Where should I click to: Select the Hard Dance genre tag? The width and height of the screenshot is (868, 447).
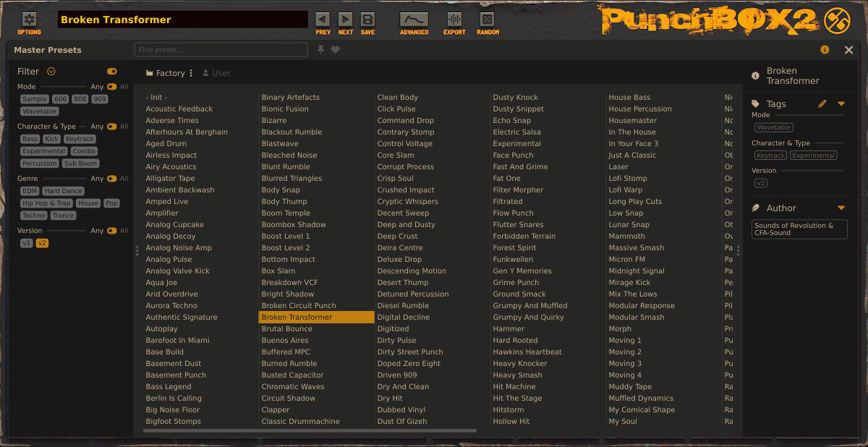63,191
